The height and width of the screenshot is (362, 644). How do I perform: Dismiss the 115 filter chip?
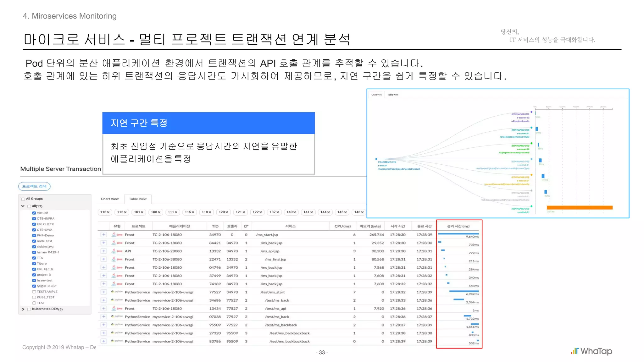click(x=193, y=212)
